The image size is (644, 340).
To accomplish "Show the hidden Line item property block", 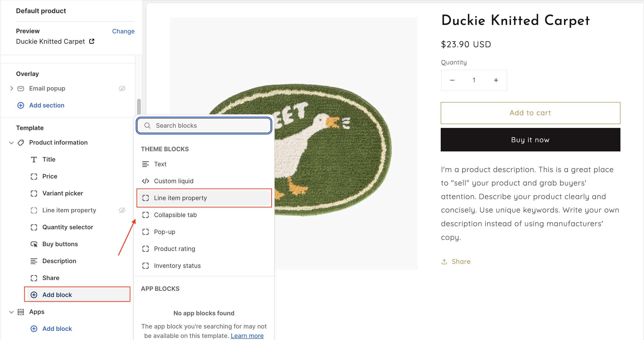I will pos(122,210).
